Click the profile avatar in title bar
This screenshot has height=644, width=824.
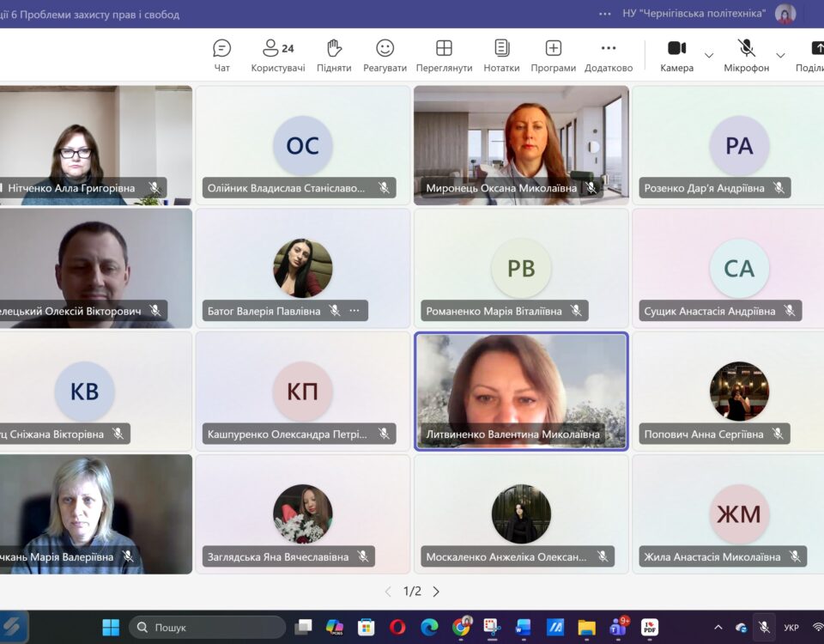tap(785, 14)
